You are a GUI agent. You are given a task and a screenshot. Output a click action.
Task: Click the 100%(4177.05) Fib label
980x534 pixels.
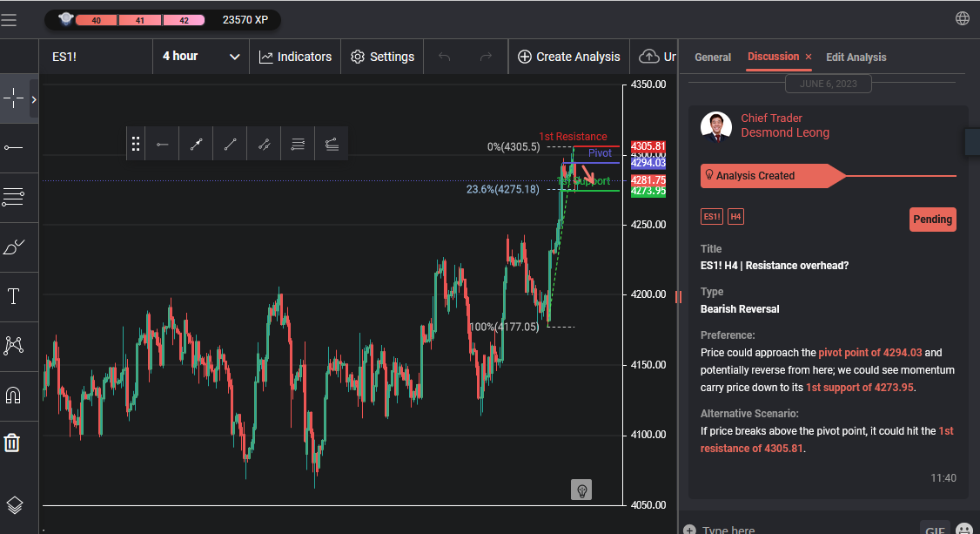pyautogui.click(x=504, y=327)
